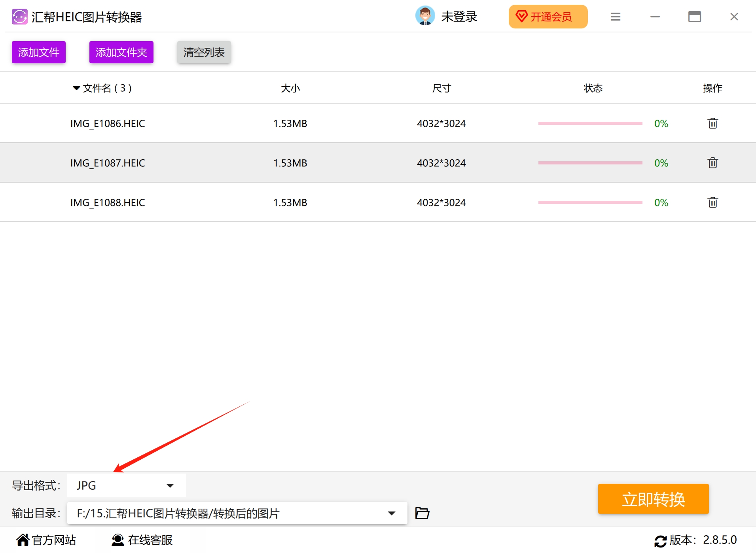Image resolution: width=756 pixels, height=553 pixels.
Task: Open the 开通会员 membership button
Action: tap(548, 17)
